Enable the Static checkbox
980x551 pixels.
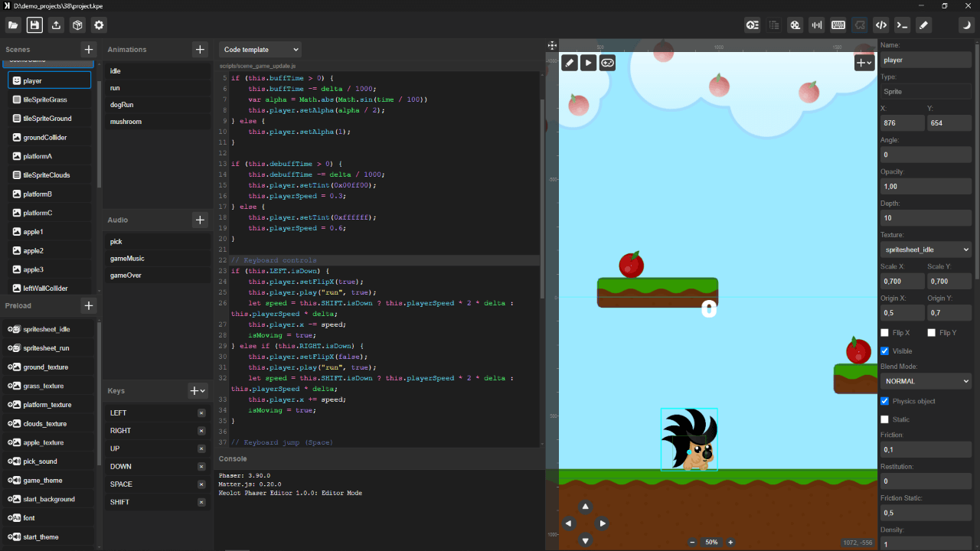[x=885, y=419]
